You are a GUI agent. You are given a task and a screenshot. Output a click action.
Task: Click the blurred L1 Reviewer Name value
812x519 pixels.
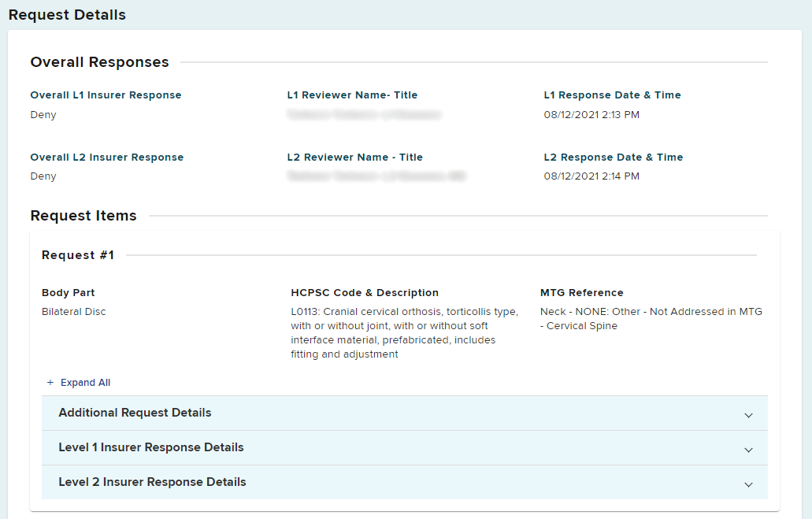coord(364,115)
